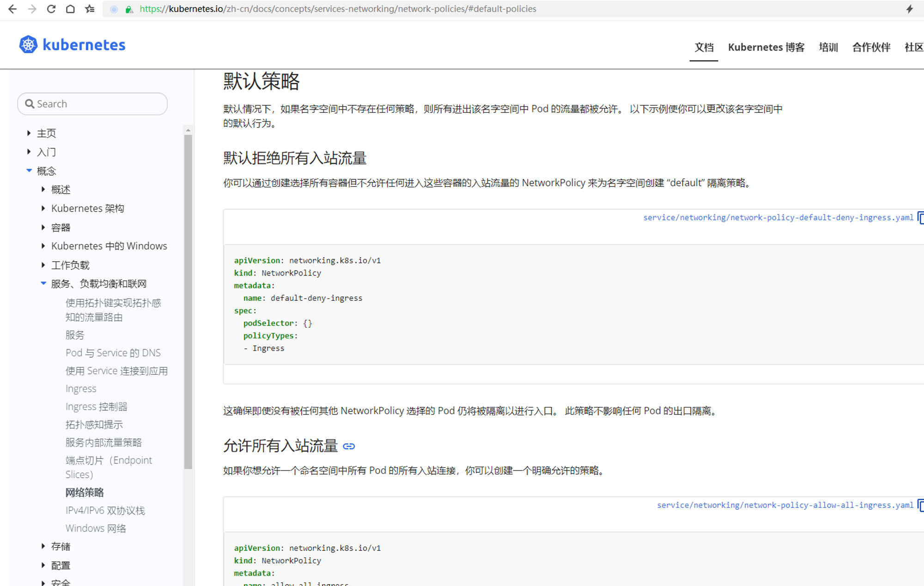Open the browser home page icon
The image size is (924, 586).
[70, 9]
